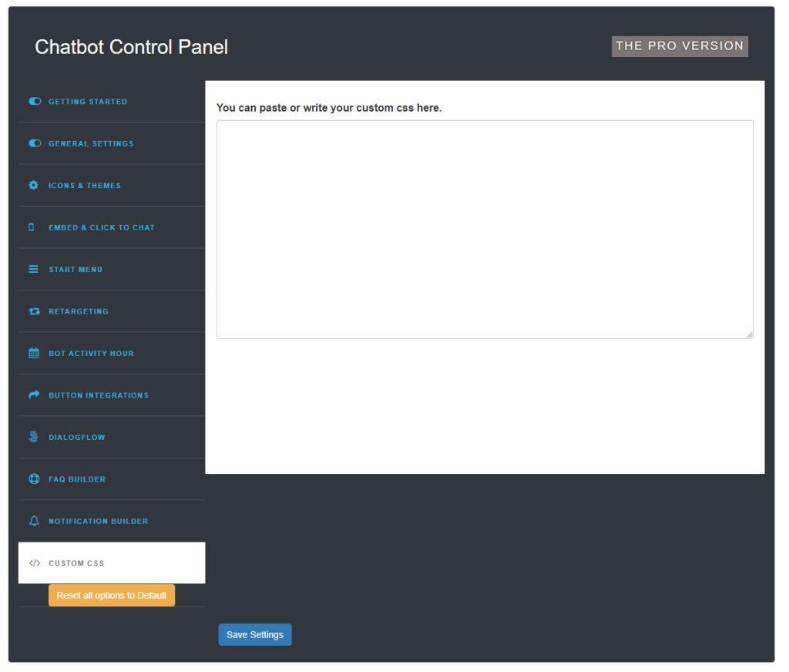Click Reset all options to Default
Screen dimensions: 789x672
pyautogui.click(x=112, y=595)
